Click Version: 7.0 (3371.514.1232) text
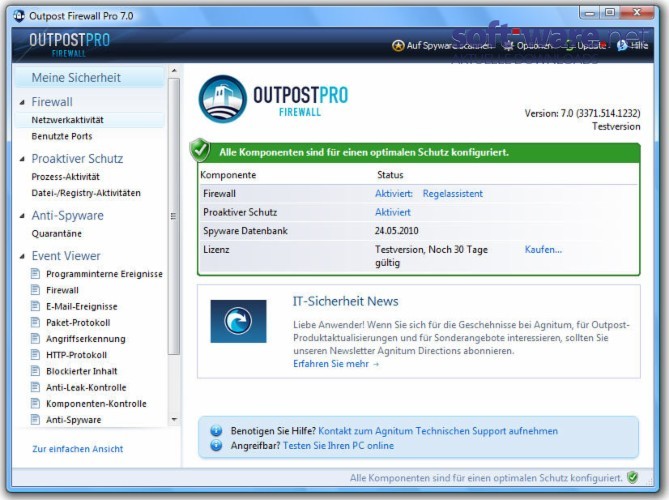669x500 pixels. point(582,113)
